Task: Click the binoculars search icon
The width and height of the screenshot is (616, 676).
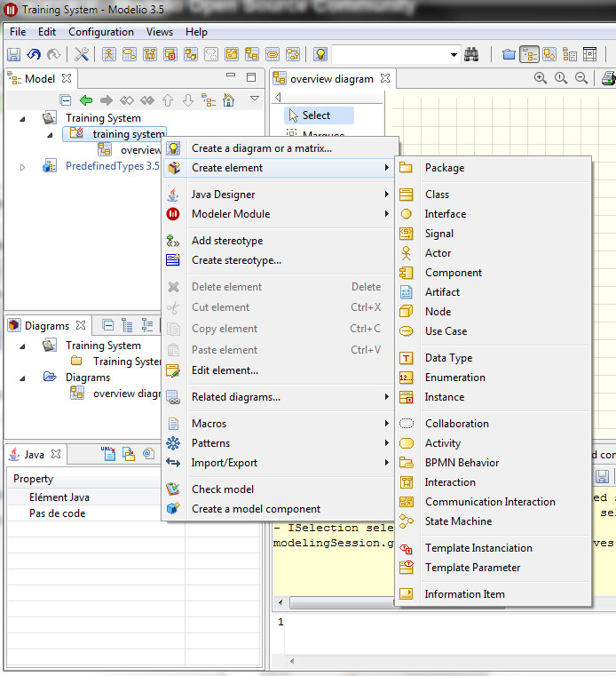Action: (x=471, y=54)
